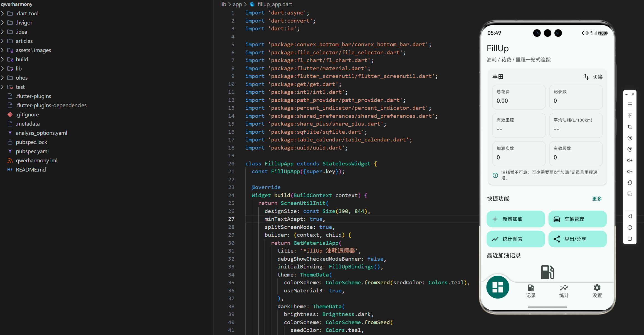Screen dimensions: 644x335
Task: Tap the 新增加油 button
Action: [x=515, y=219]
